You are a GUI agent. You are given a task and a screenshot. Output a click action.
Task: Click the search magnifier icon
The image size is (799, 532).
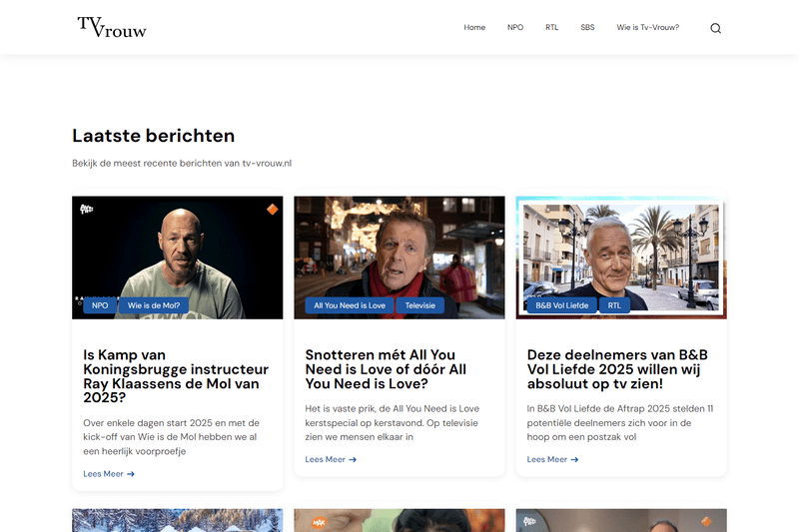pyautogui.click(x=715, y=28)
